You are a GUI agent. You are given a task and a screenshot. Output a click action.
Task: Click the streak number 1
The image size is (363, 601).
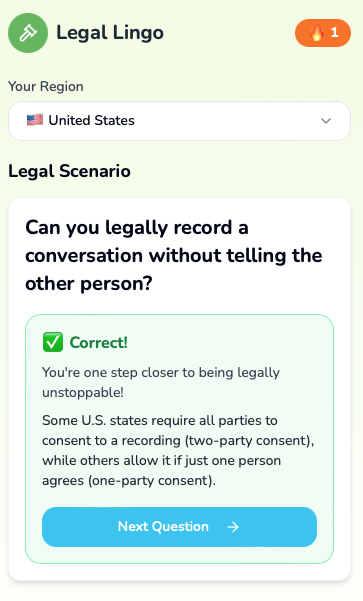click(335, 33)
